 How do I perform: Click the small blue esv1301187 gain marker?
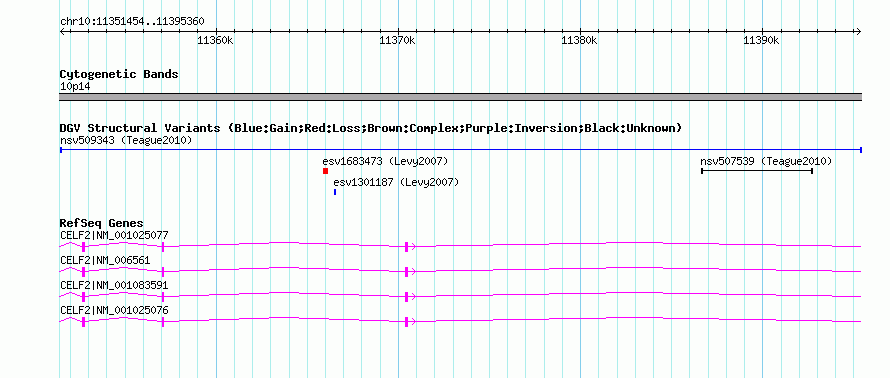tap(335, 192)
